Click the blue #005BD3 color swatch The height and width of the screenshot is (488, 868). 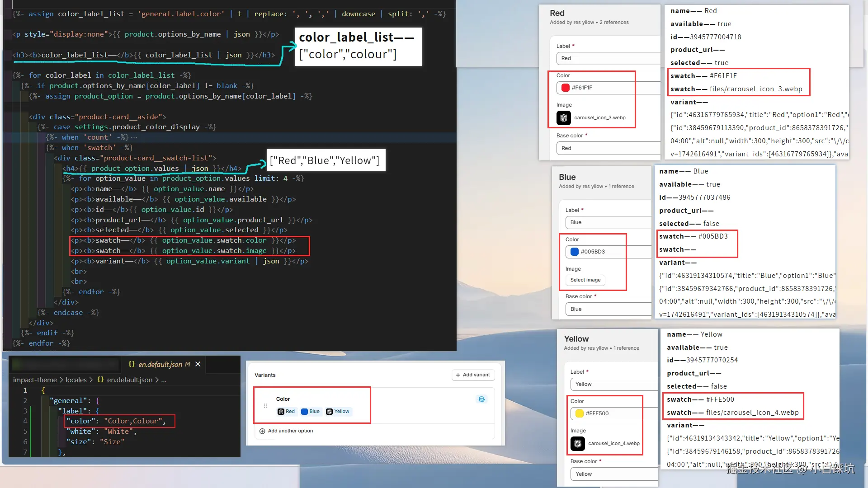click(574, 252)
